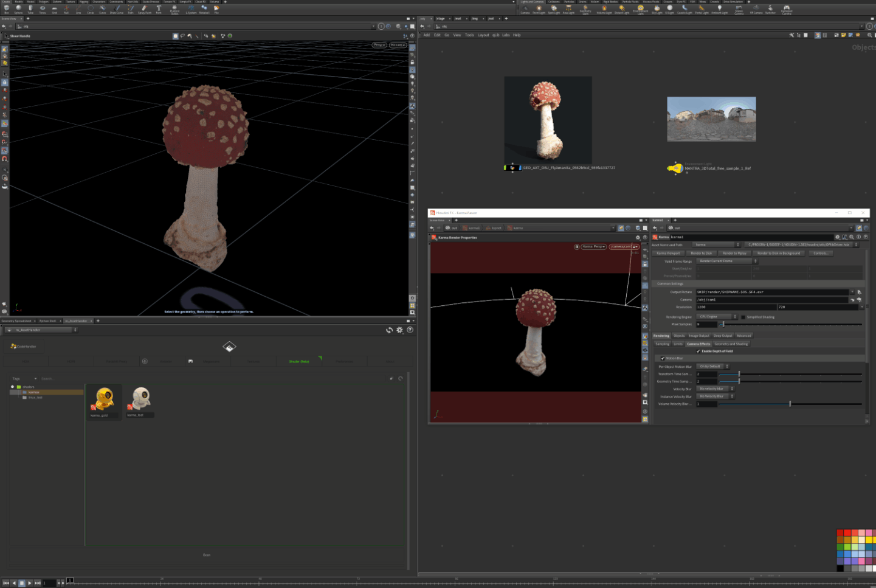Screen dimensions: 876x588
Task: Click the asset handler reload icon
Action: click(x=389, y=330)
